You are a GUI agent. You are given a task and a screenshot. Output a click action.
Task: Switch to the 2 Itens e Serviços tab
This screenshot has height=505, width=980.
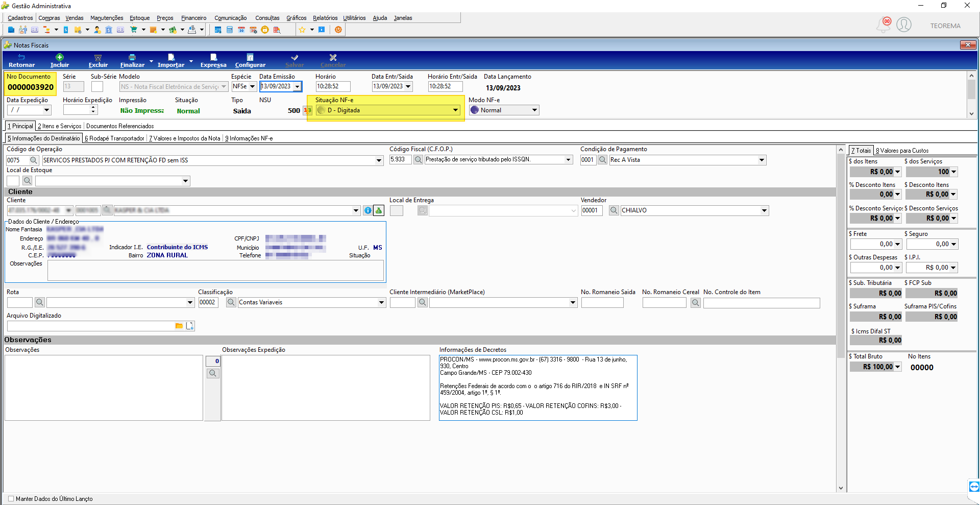click(59, 126)
